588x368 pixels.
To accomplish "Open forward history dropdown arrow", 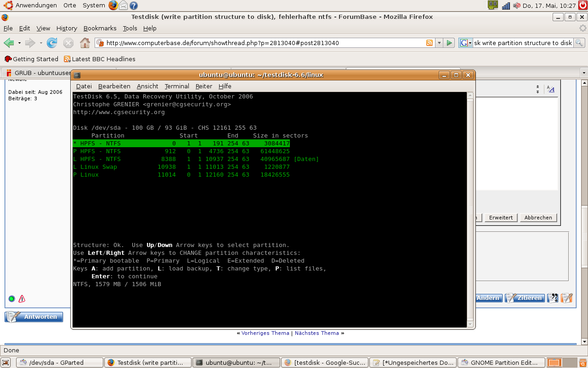I will 41,43.
